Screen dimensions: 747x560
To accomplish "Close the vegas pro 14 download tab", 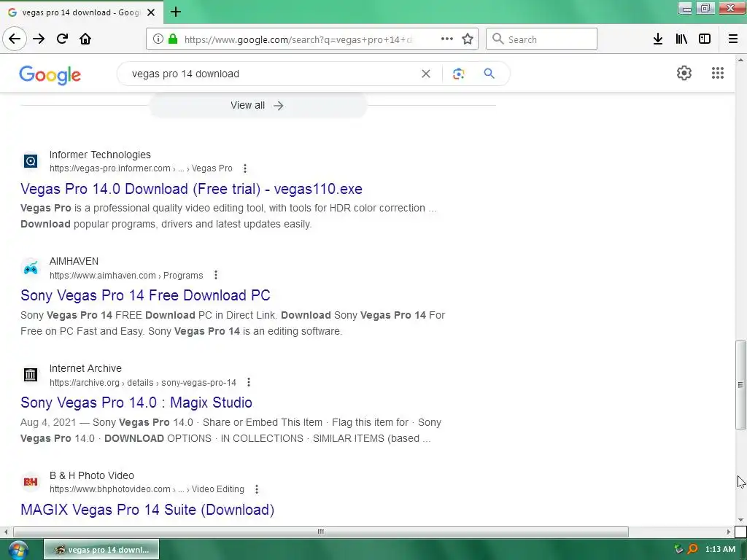I will pyautogui.click(x=151, y=12).
